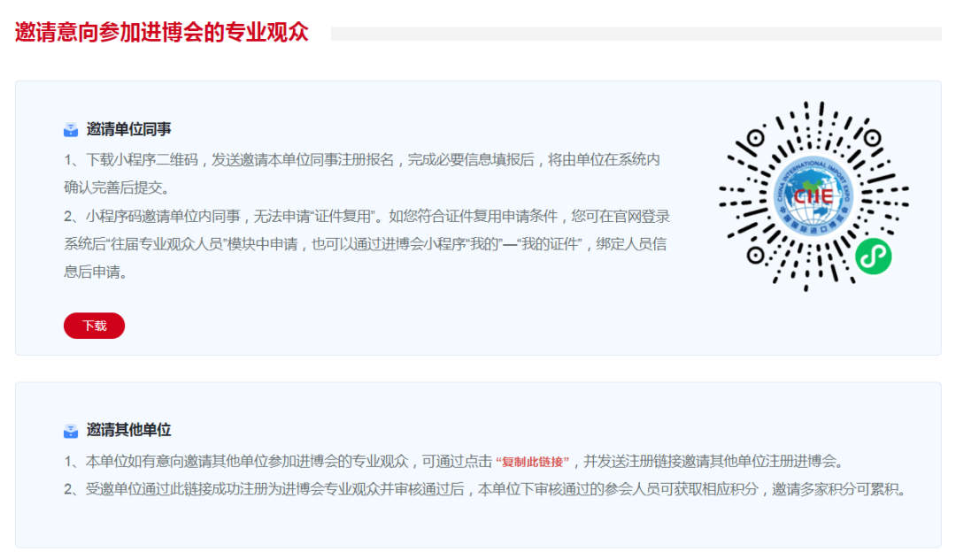Click the icon beside 邀请单位同事 heading
This screenshot has height=560, width=956.
[71, 129]
